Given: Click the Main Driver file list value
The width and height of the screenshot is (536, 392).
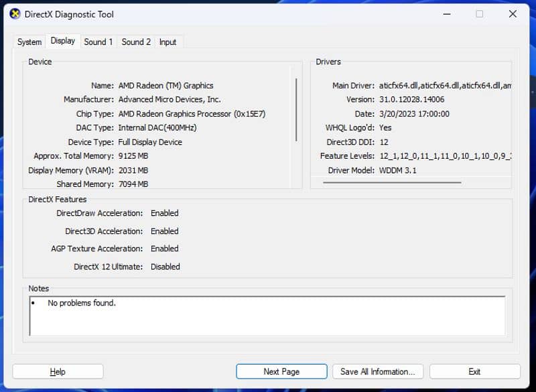Looking at the screenshot, I should (445, 86).
